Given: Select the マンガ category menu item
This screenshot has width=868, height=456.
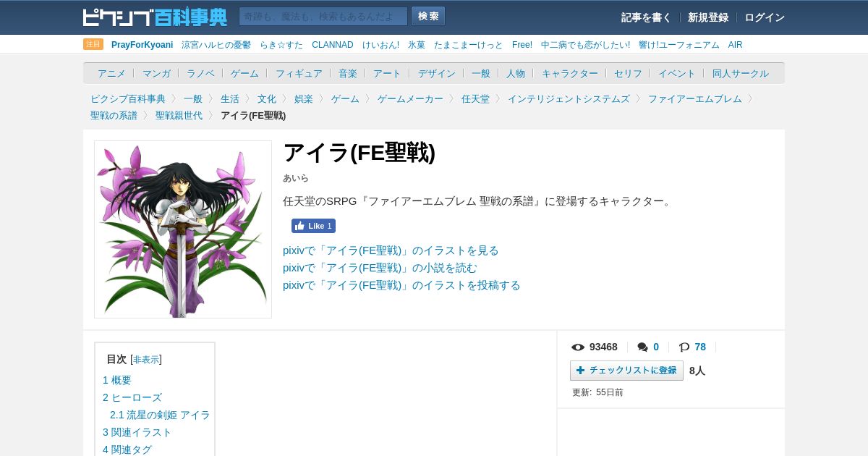Looking at the screenshot, I should pyautogui.click(x=156, y=73).
